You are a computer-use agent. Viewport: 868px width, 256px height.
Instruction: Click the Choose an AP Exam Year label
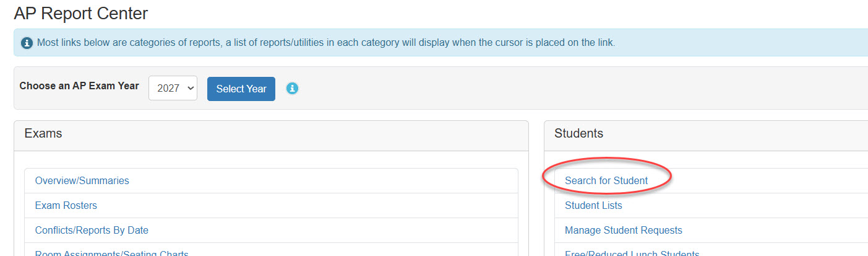tap(79, 86)
